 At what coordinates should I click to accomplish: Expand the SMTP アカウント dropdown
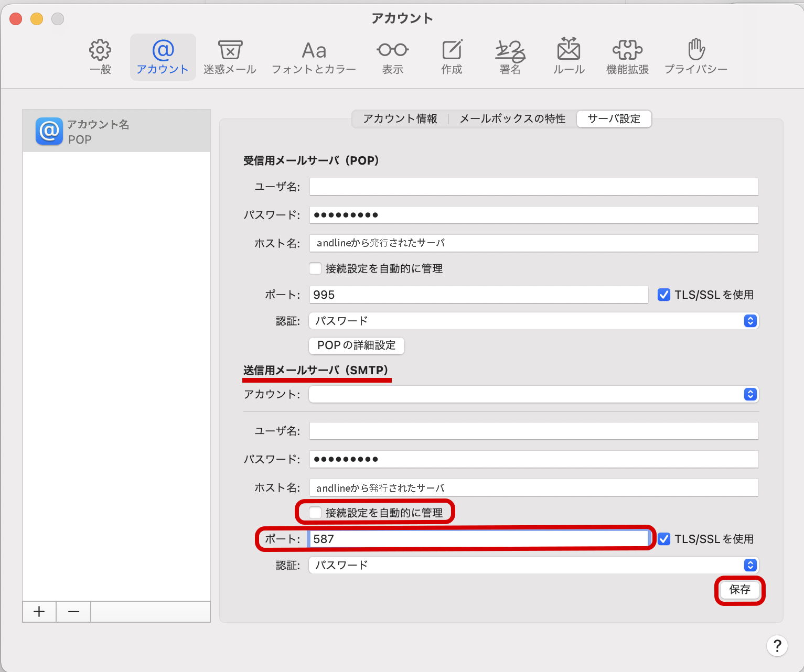coord(533,394)
